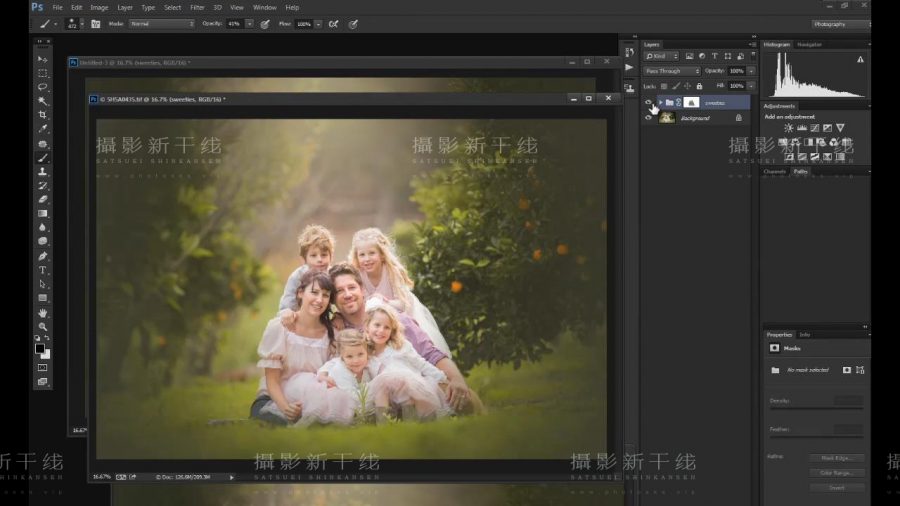Screen dimensions: 900x506
Task: Select the Move tool
Action: pyautogui.click(x=42, y=59)
